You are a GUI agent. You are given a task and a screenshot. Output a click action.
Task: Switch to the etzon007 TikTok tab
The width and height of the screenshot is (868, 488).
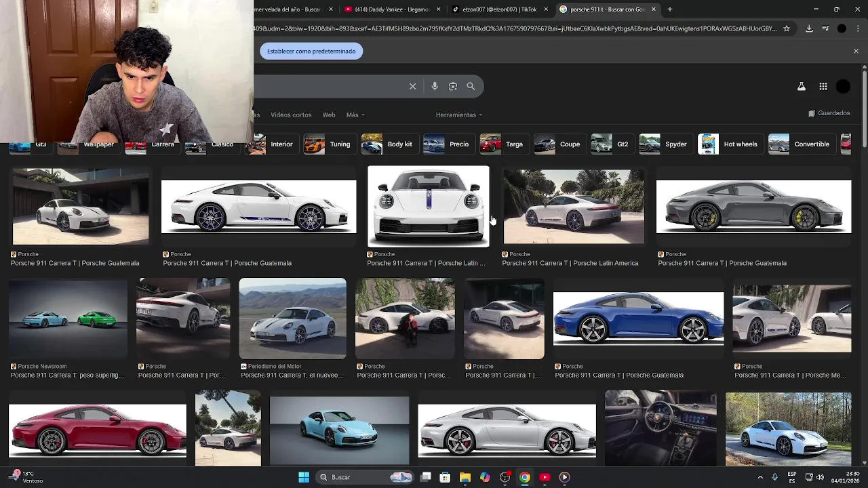tap(500, 9)
